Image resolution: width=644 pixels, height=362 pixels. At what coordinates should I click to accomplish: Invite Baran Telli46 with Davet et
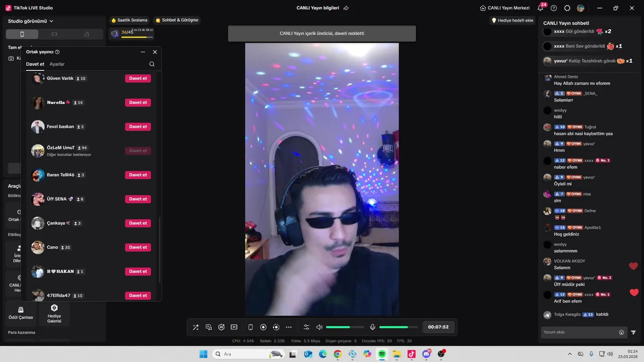pos(138,175)
